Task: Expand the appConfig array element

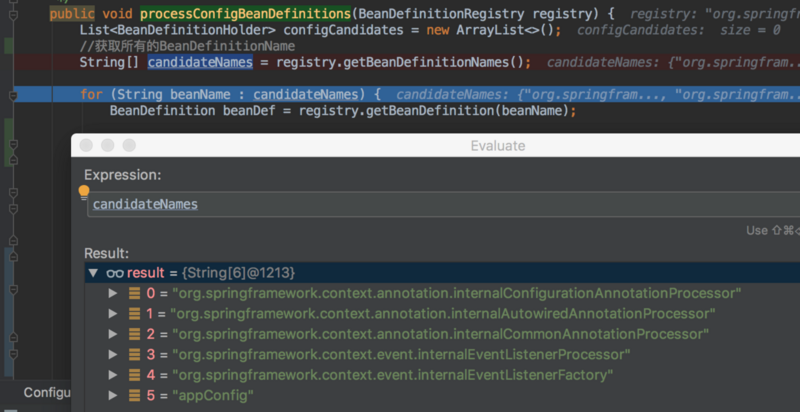Action: (x=113, y=395)
